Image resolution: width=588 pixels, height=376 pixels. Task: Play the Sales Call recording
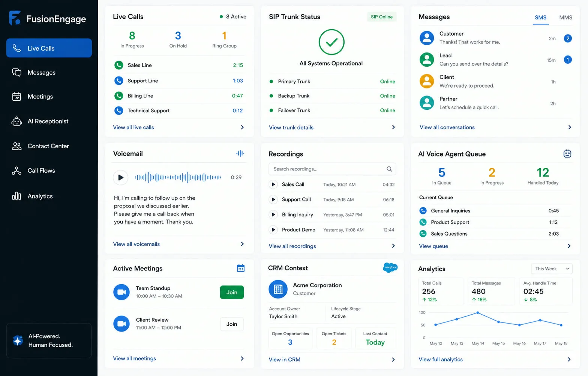point(273,185)
